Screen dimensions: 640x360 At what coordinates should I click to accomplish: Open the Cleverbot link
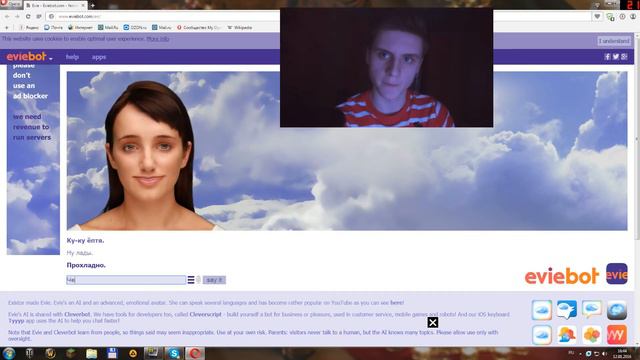[77, 314]
